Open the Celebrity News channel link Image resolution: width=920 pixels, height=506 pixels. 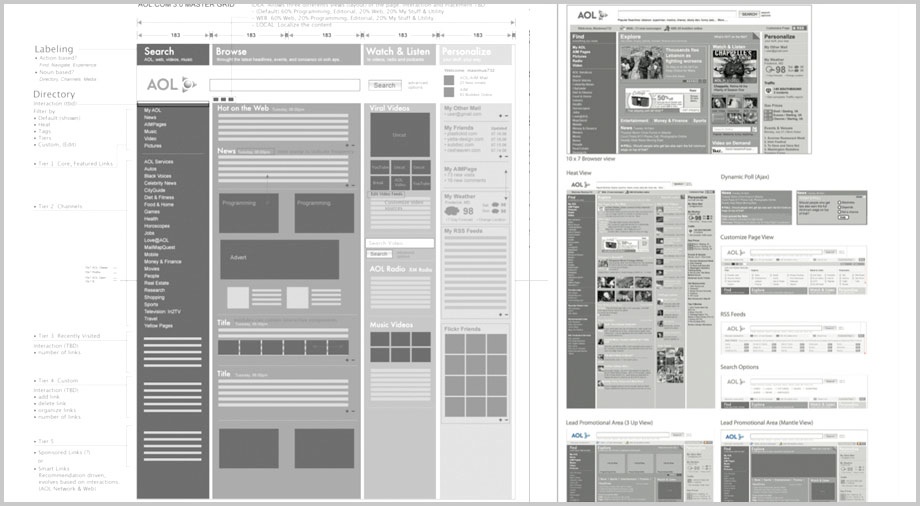160,183
